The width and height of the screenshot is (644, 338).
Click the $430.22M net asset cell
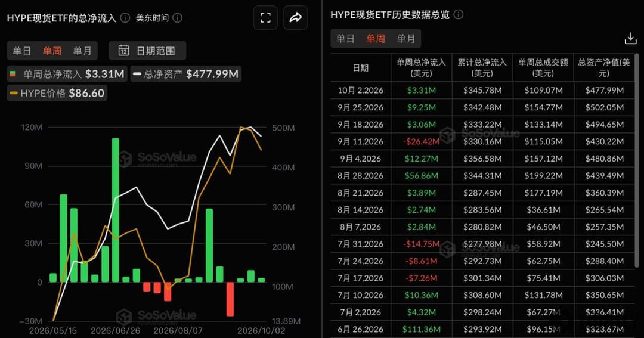click(603, 142)
